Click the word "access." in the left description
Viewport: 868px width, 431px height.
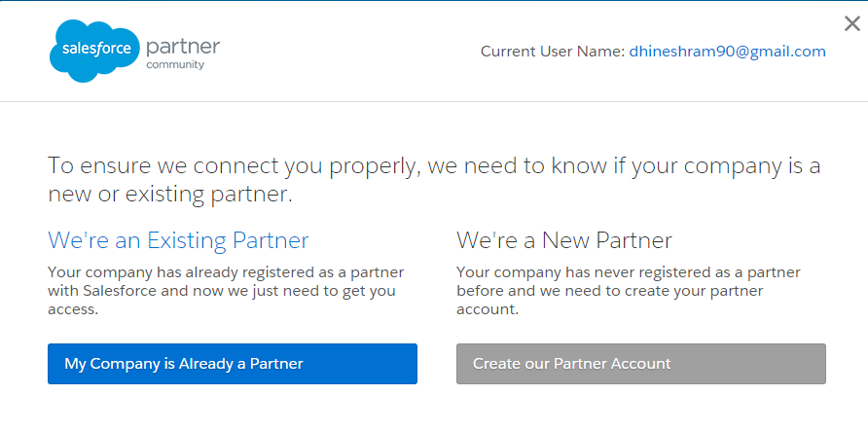pyautogui.click(x=73, y=309)
